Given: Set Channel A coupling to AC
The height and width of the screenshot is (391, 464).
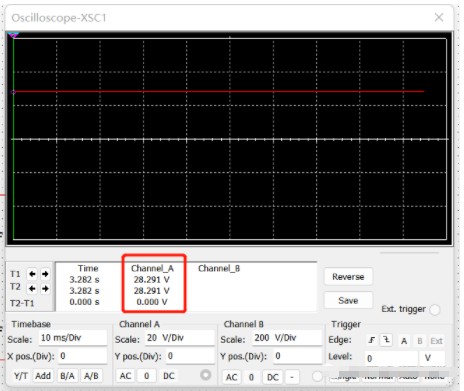Looking at the screenshot, I should click(125, 376).
